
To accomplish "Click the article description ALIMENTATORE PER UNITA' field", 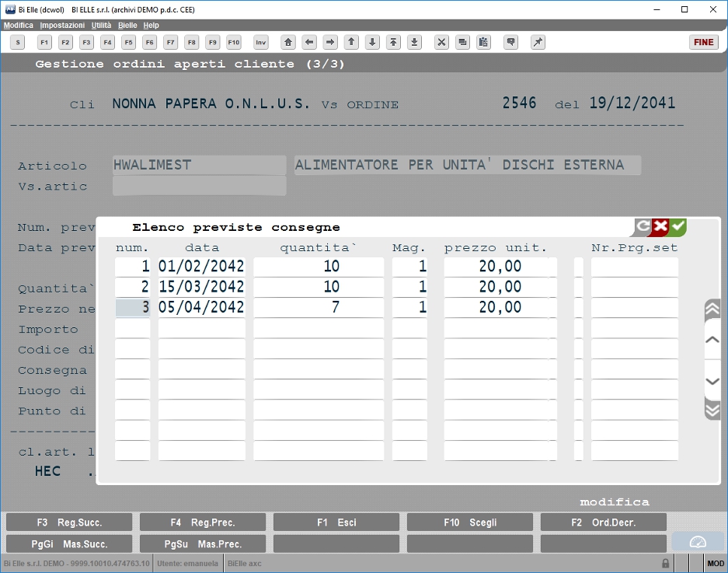I will point(468,165).
